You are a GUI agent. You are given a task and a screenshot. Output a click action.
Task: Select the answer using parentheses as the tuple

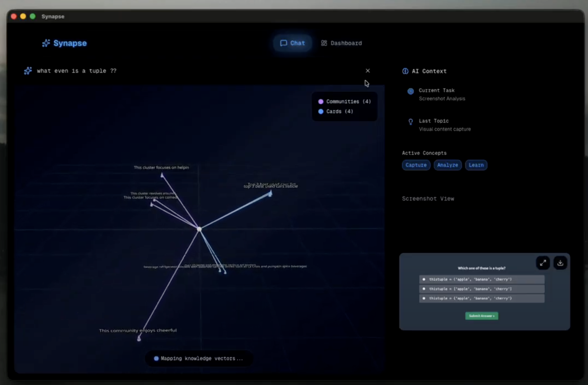pyautogui.click(x=482, y=279)
